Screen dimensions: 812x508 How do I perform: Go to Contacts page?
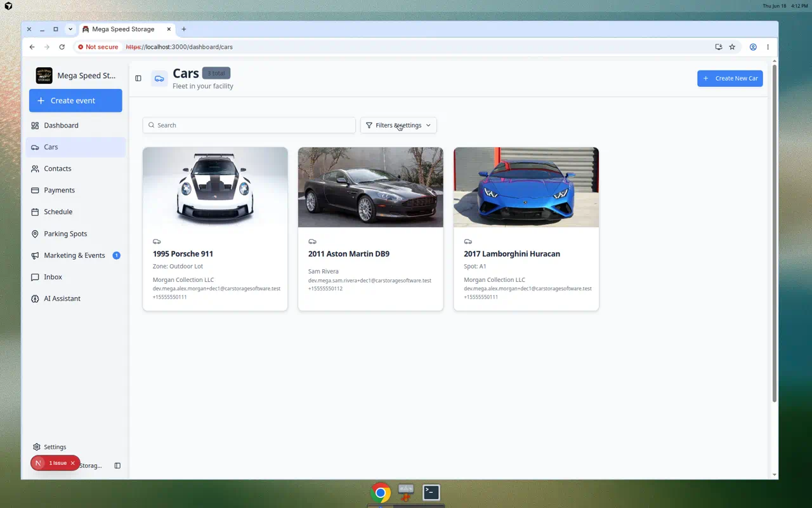(75, 168)
